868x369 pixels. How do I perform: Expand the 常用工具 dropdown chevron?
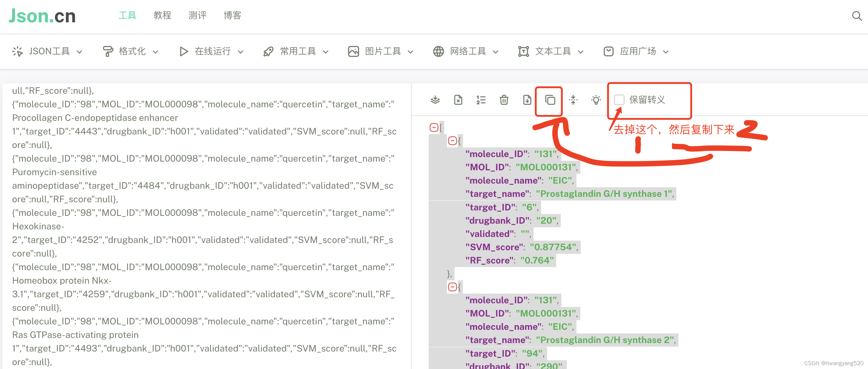coord(325,52)
